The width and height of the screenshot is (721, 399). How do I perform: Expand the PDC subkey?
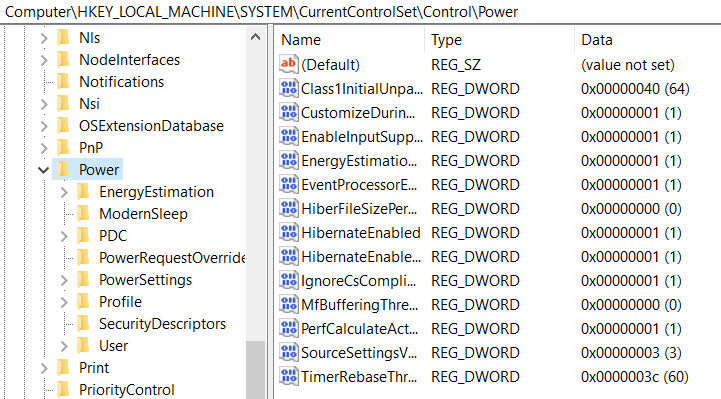point(64,236)
